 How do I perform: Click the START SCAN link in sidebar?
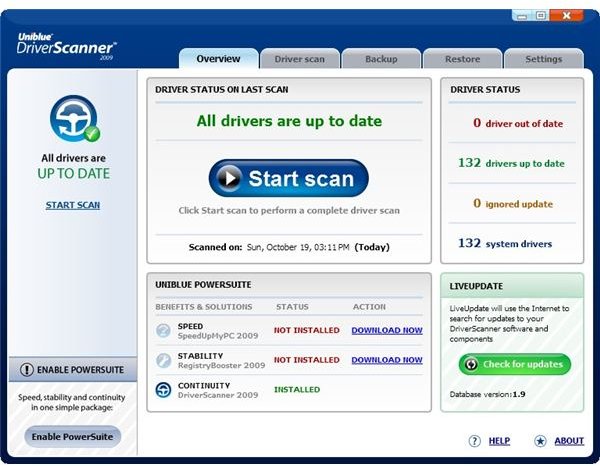click(73, 205)
